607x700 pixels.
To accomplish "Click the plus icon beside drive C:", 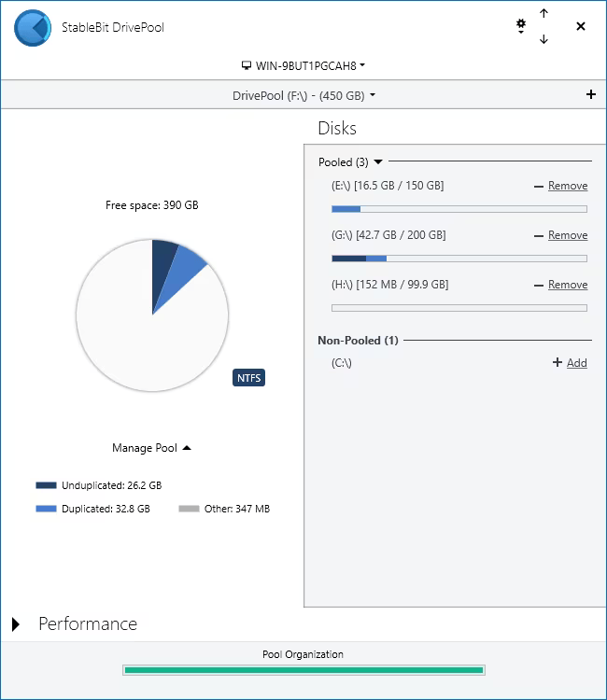I will point(558,363).
